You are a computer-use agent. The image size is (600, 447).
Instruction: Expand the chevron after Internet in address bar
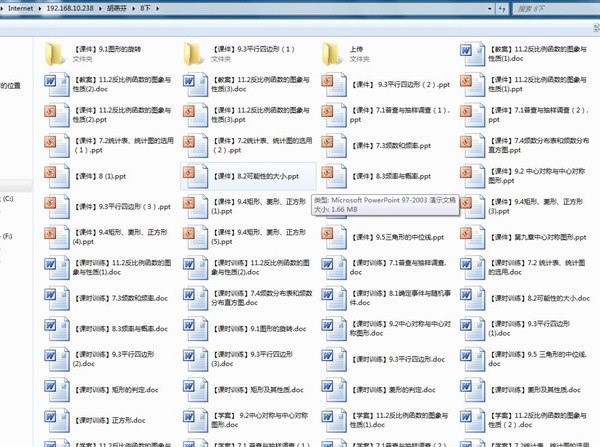tap(40, 8)
